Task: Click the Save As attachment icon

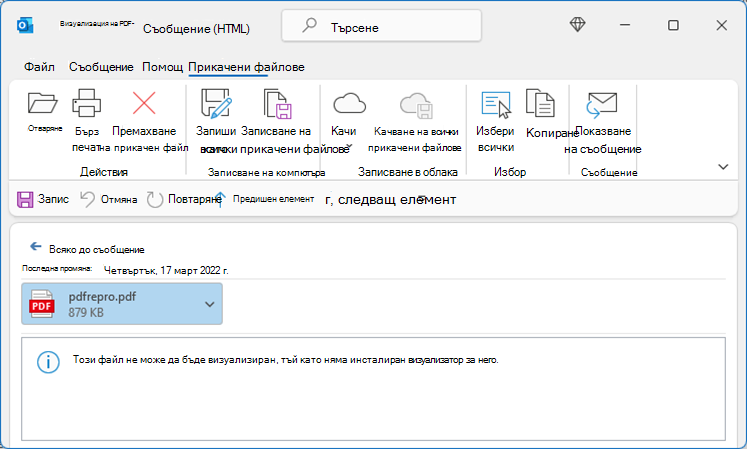Action: [x=216, y=103]
